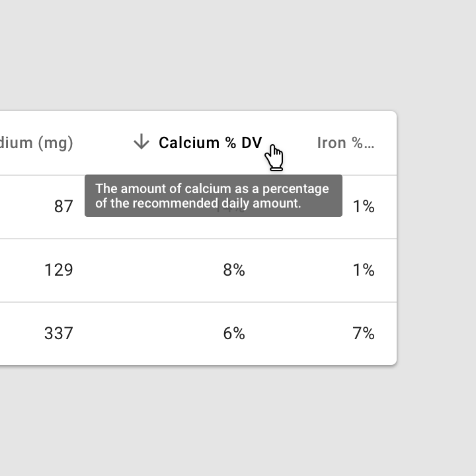This screenshot has height=476, width=476.
Task: Click the sodium value 129
Action: pyautogui.click(x=59, y=270)
